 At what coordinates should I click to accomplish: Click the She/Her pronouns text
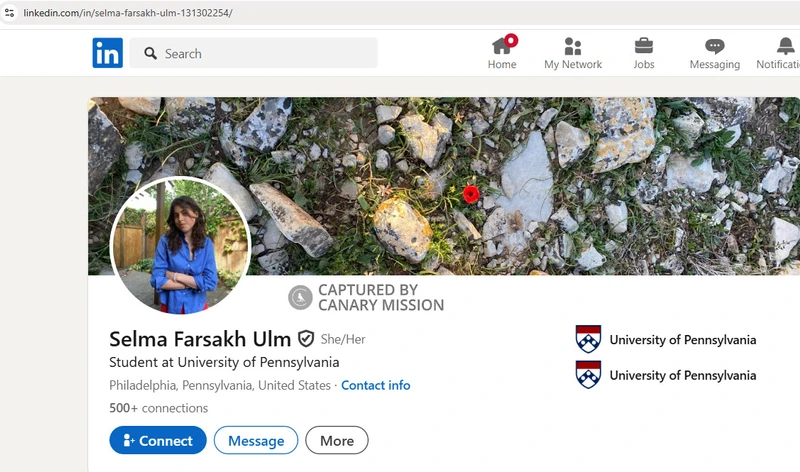343,339
